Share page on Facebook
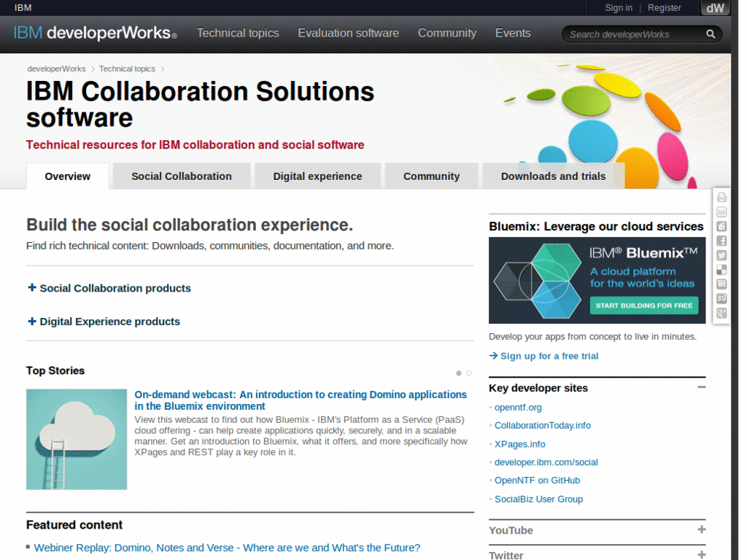 [721, 241]
